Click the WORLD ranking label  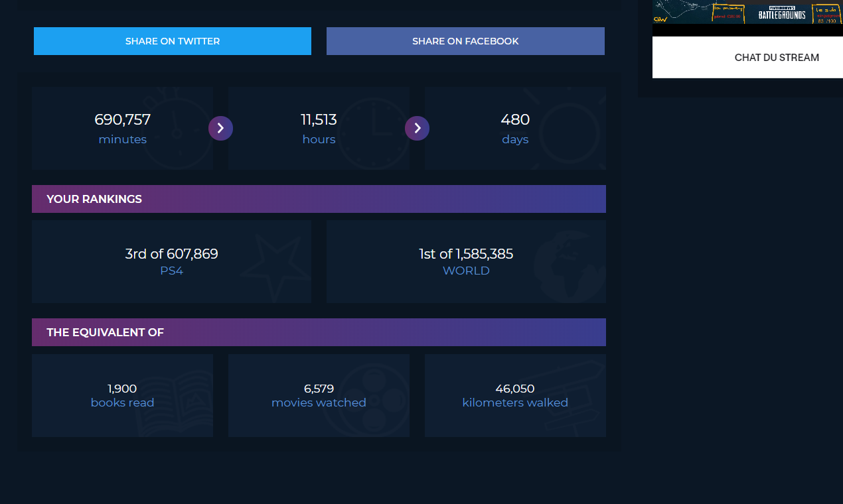(x=466, y=271)
